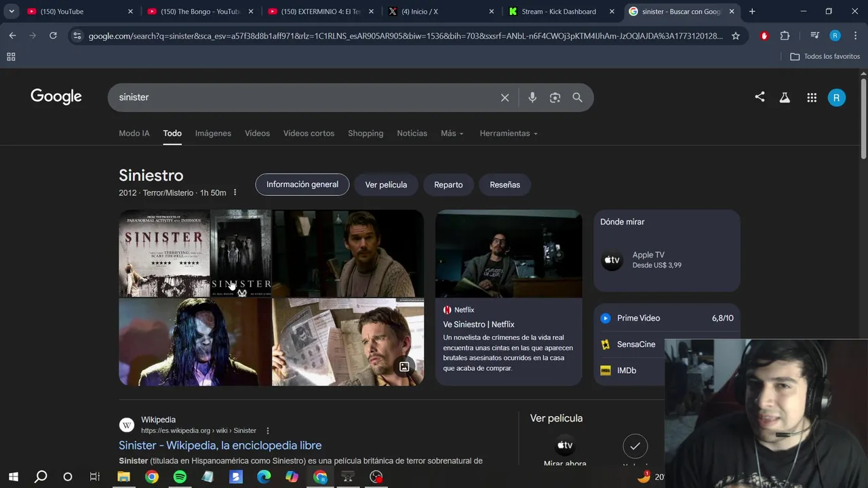
Task: Open Chrome's three-dot menu
Action: [855, 36]
